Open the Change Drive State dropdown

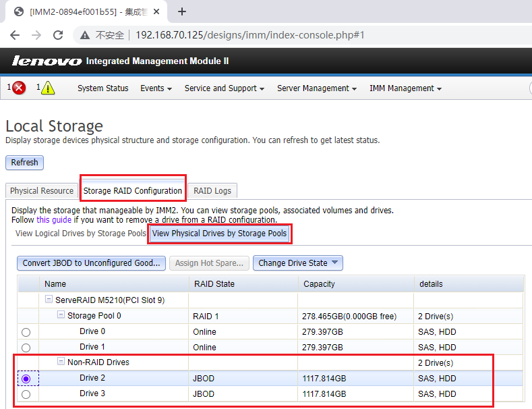[x=298, y=263]
